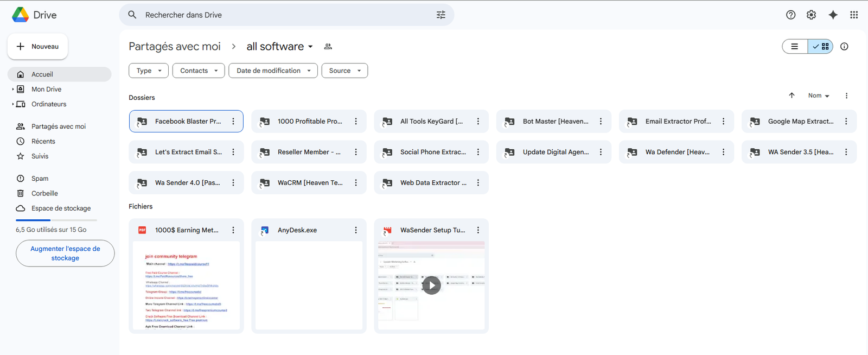Screen dimensions: 868x355
Task: Open more actions for WaCRM folder
Action: [356, 183]
